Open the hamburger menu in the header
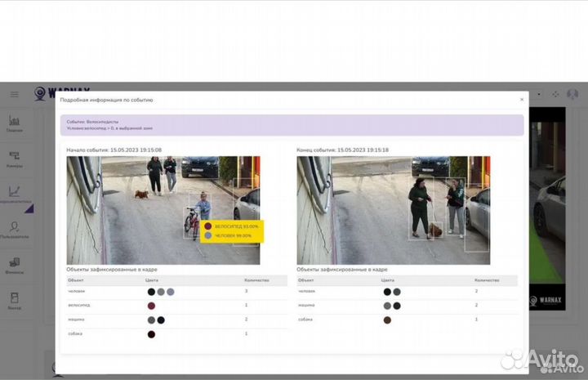 pos(14,94)
